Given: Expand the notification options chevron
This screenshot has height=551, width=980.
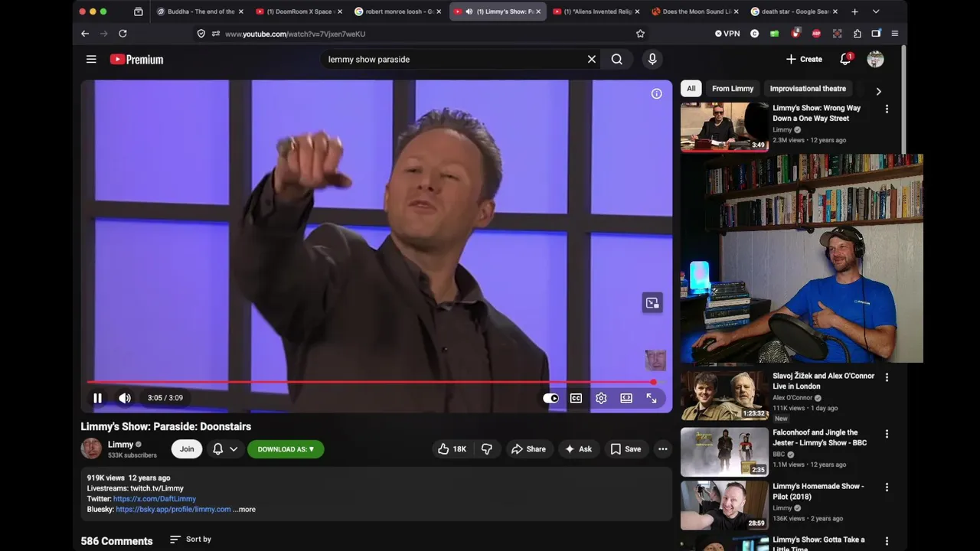Looking at the screenshot, I should pyautogui.click(x=234, y=449).
